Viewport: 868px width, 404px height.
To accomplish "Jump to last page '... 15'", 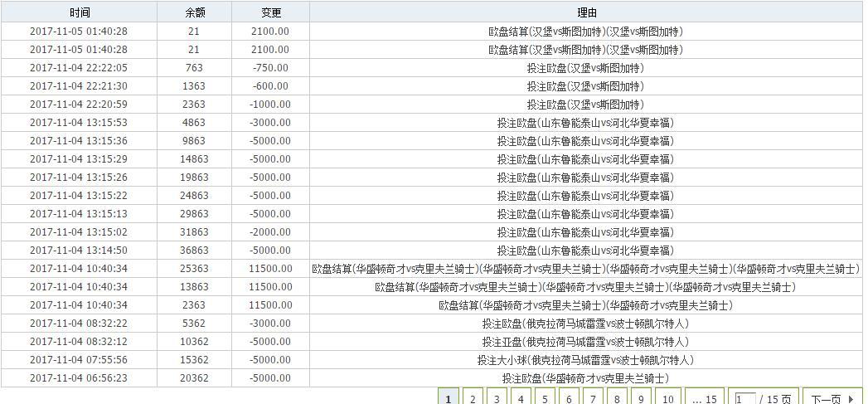I will (705, 398).
